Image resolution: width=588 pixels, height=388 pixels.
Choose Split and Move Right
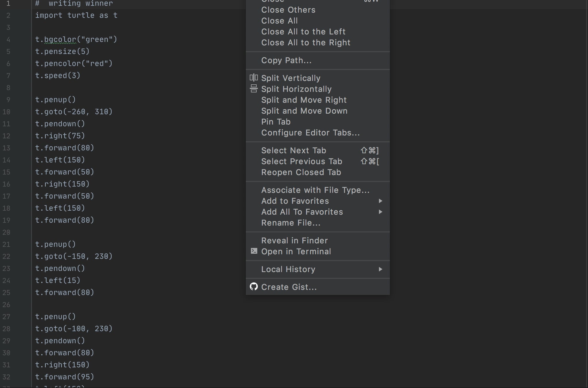(318, 100)
